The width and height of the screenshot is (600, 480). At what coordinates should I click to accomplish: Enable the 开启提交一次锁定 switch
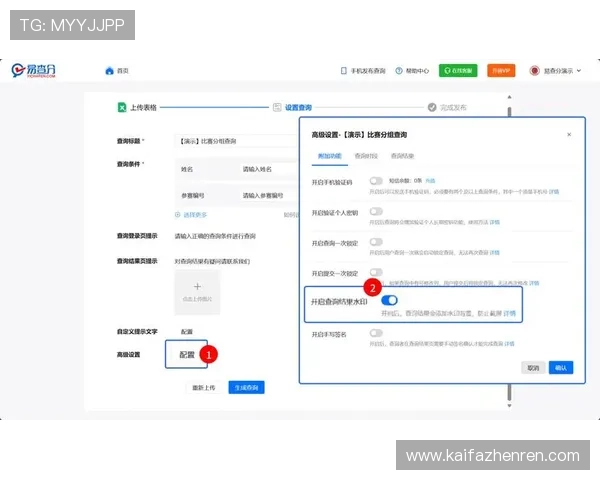pos(376,272)
